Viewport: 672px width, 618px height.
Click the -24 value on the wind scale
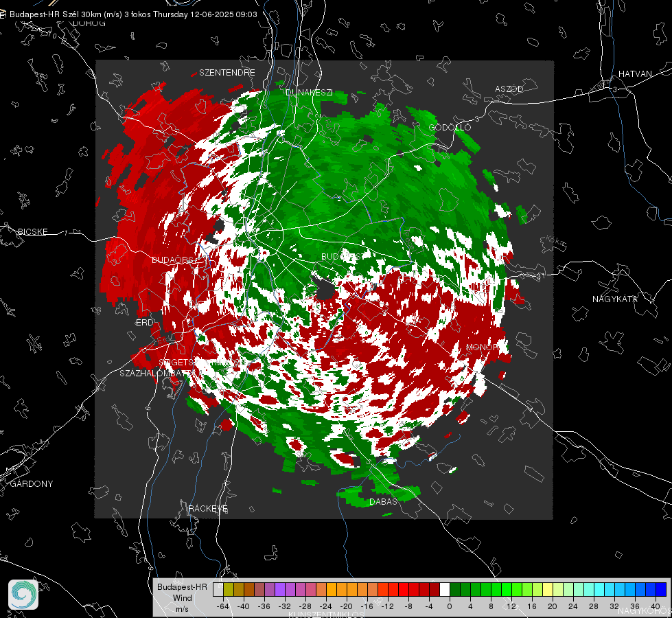pyautogui.click(x=325, y=606)
